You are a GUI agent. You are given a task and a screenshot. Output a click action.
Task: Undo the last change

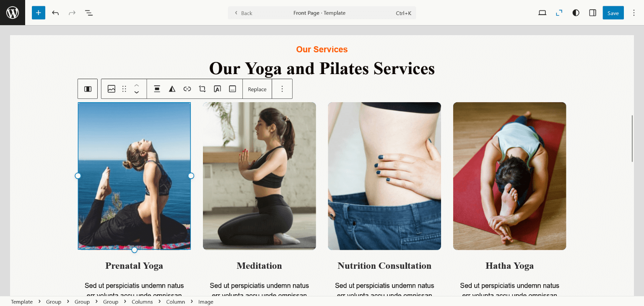[55, 13]
